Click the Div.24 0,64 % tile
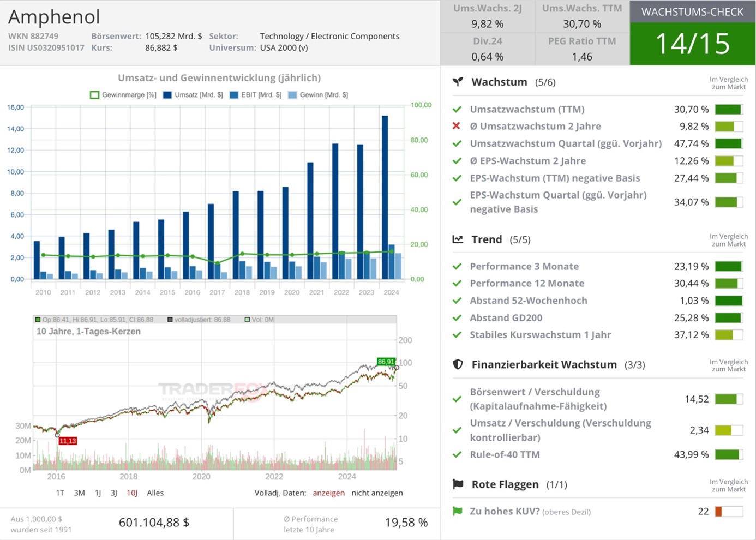 [x=488, y=49]
